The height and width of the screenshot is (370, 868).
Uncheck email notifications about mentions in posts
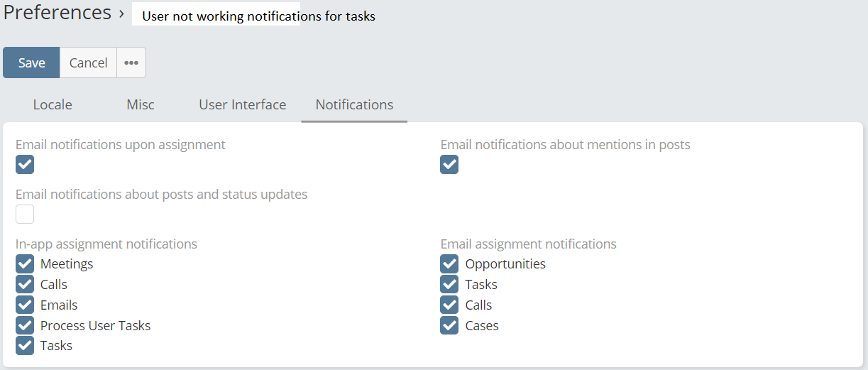click(x=449, y=165)
